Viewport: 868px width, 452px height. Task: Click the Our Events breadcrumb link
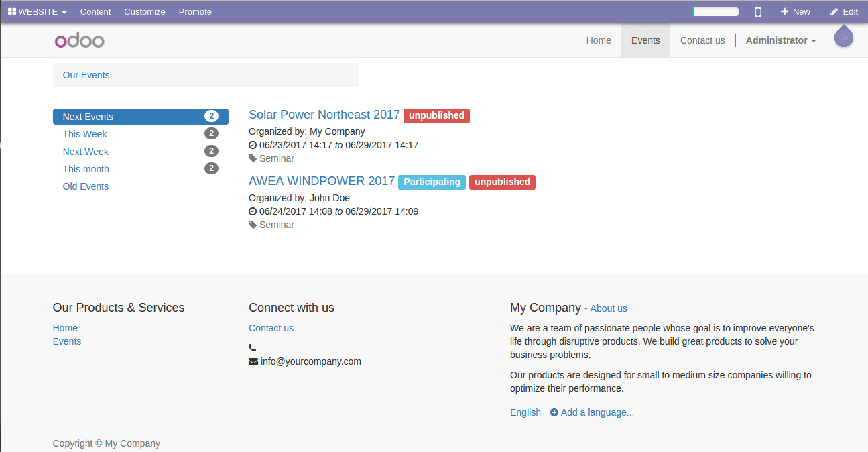pos(86,75)
